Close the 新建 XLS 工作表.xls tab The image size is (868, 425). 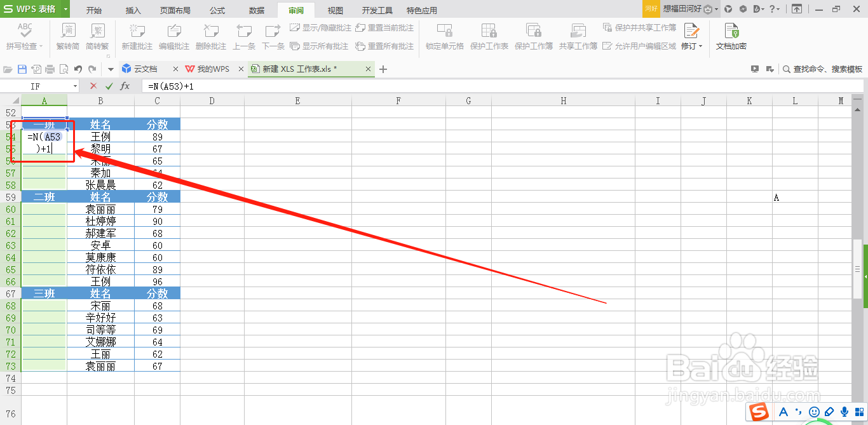(x=369, y=69)
